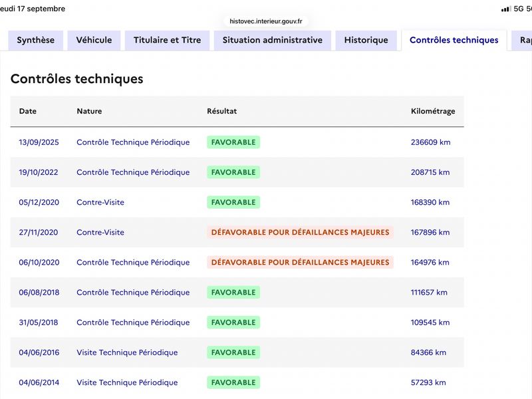Image resolution: width=532 pixels, height=399 pixels.
Task: Click Visite Technique Périodique of 04/06/2016
Action: (127, 352)
